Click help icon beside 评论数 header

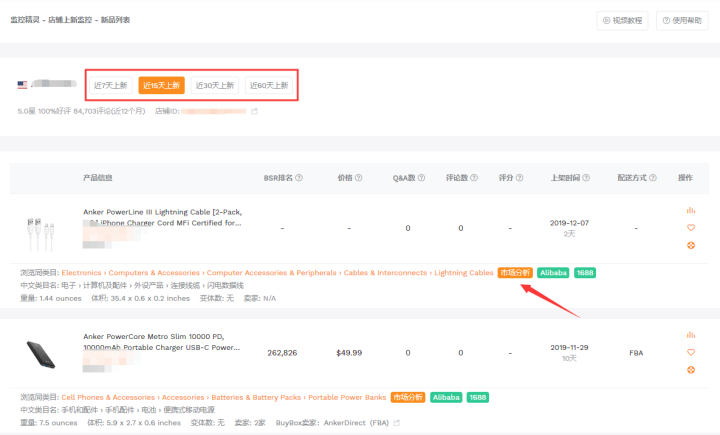click(474, 178)
